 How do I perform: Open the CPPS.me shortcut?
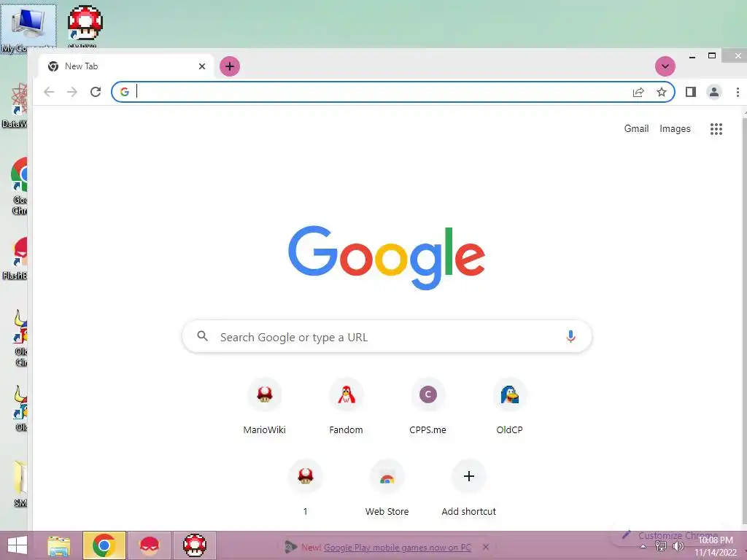point(427,405)
